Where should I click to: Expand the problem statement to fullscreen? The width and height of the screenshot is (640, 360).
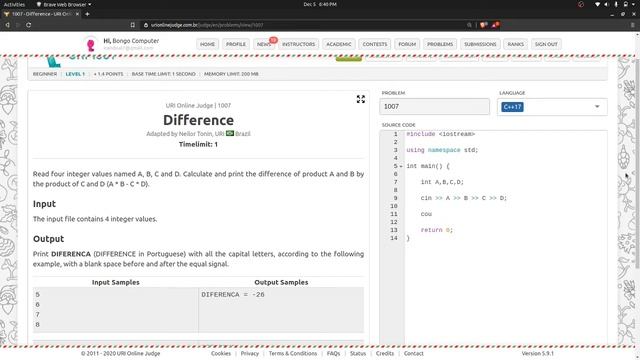tap(360, 99)
